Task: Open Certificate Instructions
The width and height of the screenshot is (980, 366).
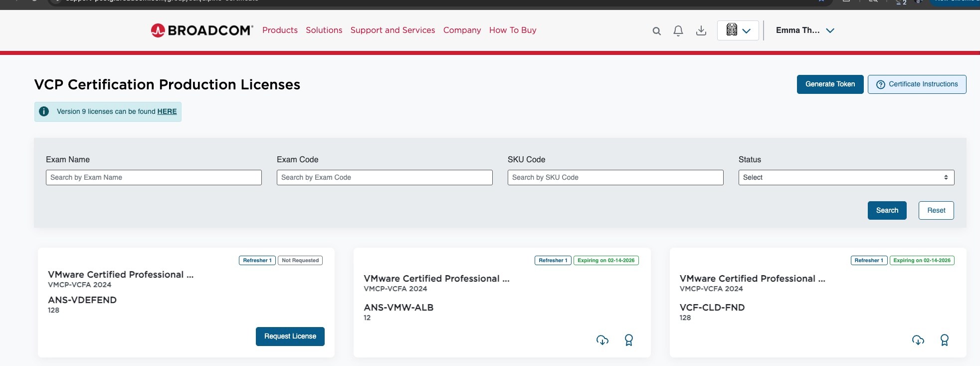Action: coord(917,84)
